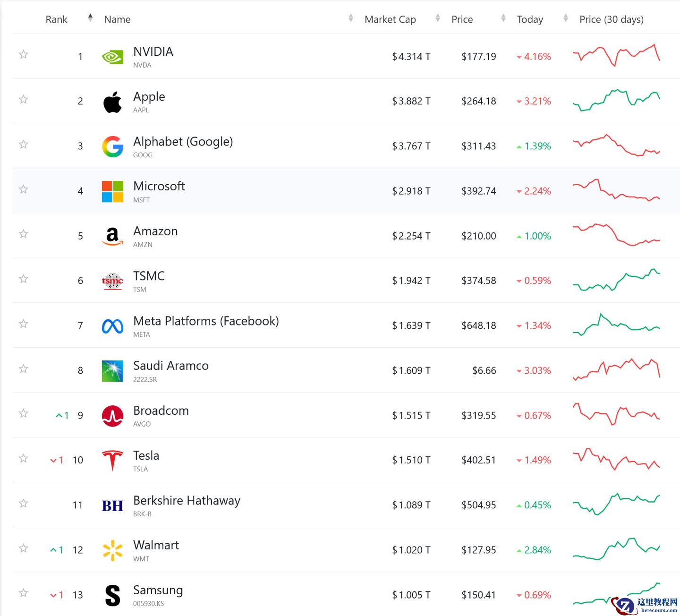The height and width of the screenshot is (616, 680).
Task: Open the Samsung company link
Action: pos(158,590)
